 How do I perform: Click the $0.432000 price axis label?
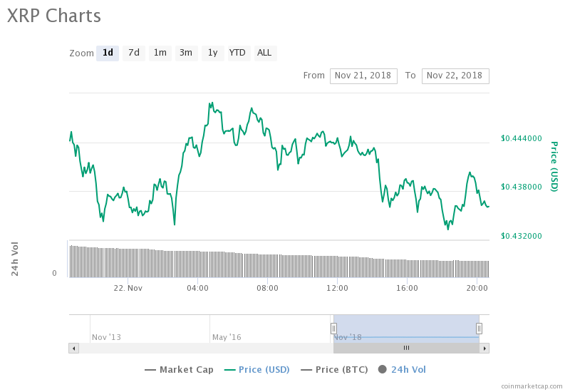coord(522,236)
